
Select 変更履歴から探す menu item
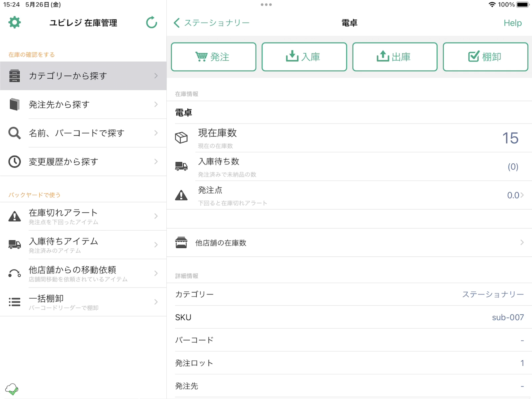click(83, 162)
